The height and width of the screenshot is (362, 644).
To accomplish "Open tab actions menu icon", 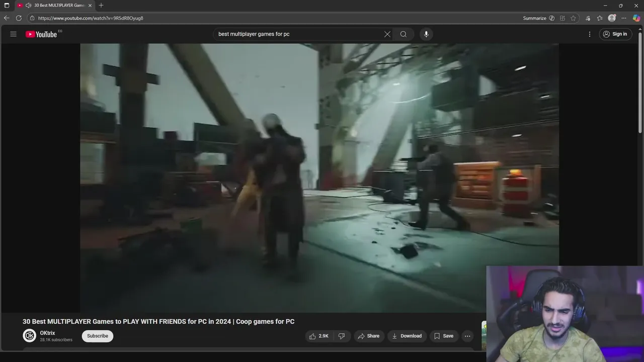I will point(7,5).
